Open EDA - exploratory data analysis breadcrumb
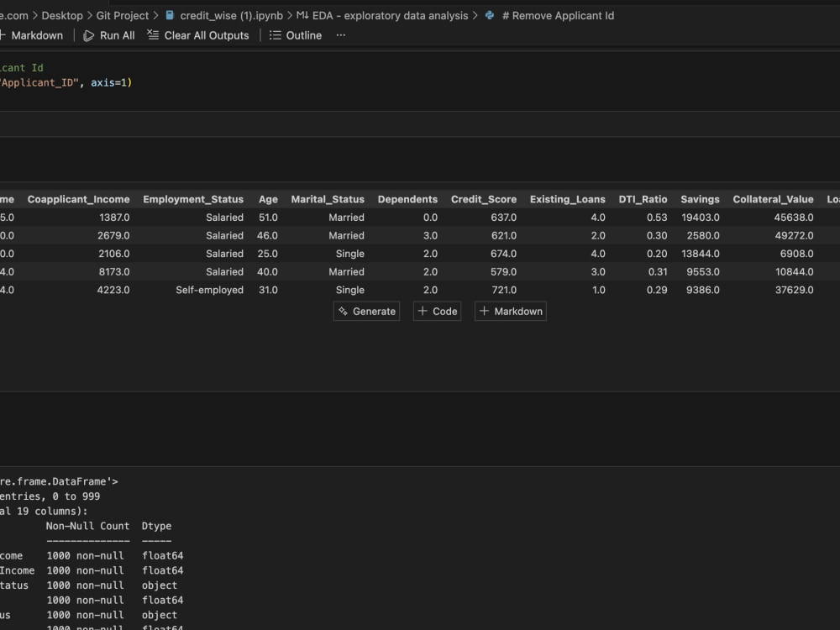This screenshot has height=630, width=840. pyautogui.click(x=390, y=15)
